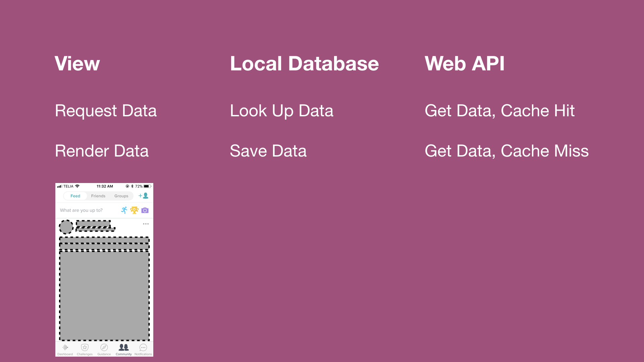The image size is (644, 362).
Task: Tap the large post image placeholder
Action: tap(104, 296)
